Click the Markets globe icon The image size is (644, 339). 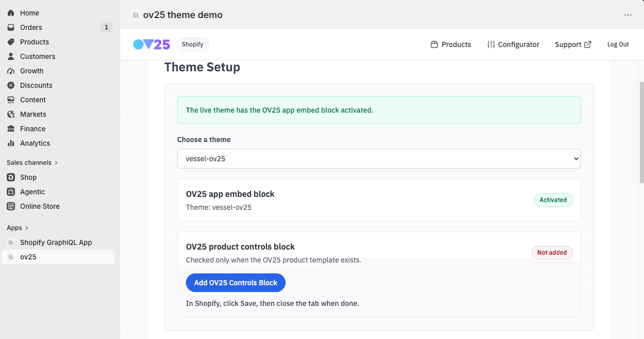[11, 114]
